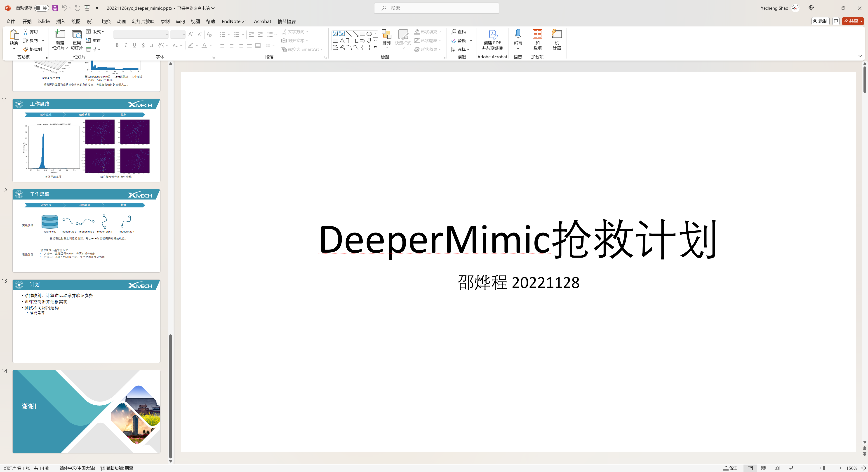Click the Copy button
Screen dimensions: 868x472
31,40
